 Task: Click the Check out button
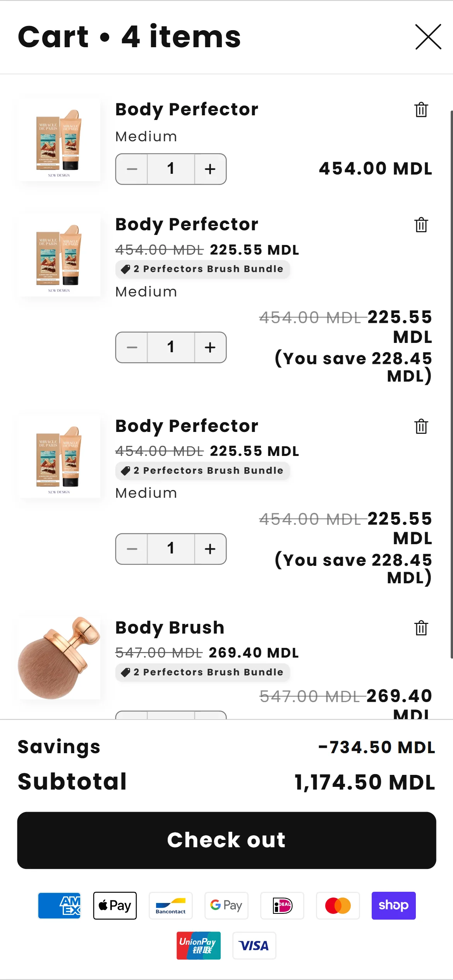click(226, 840)
